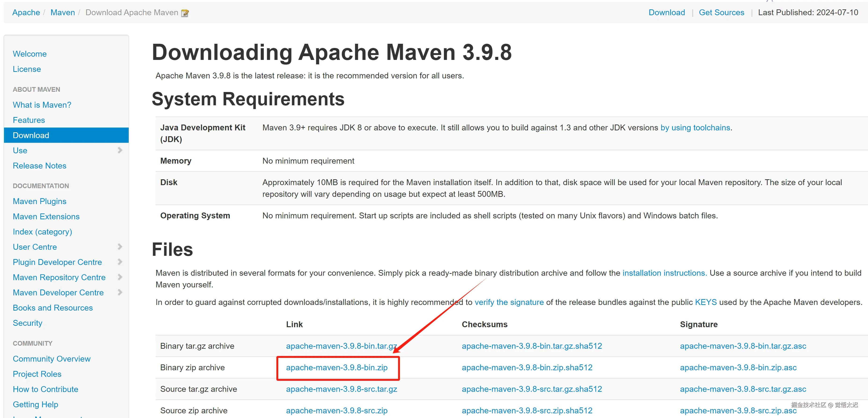The height and width of the screenshot is (418, 868).
Task: Select Release Notes in the sidebar
Action: tap(39, 165)
